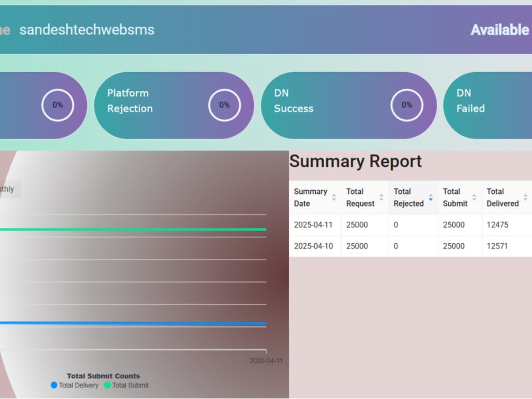The height and width of the screenshot is (399, 532).
Task: Select the Monthly chart range button
Action: [8, 189]
